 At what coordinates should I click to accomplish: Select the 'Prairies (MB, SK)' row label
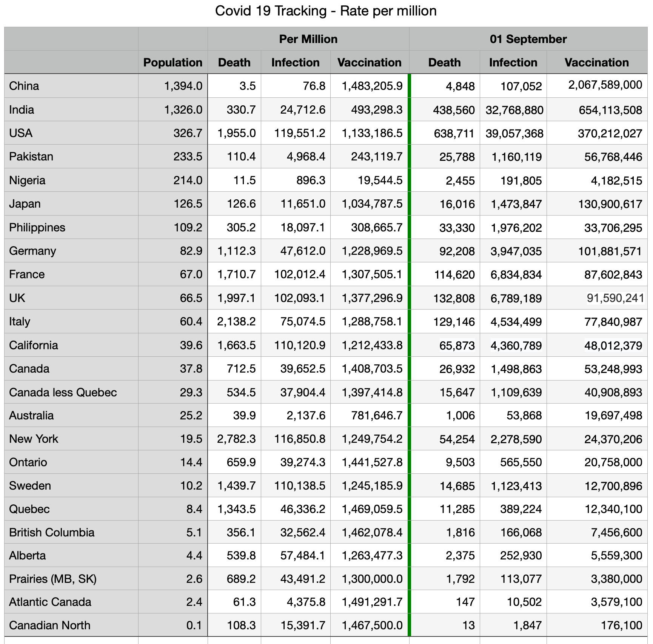click(53, 579)
